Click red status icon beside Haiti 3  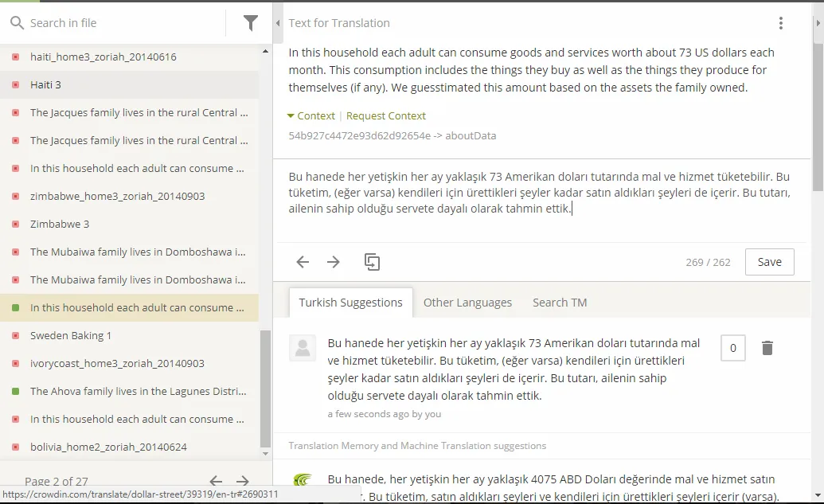16,84
